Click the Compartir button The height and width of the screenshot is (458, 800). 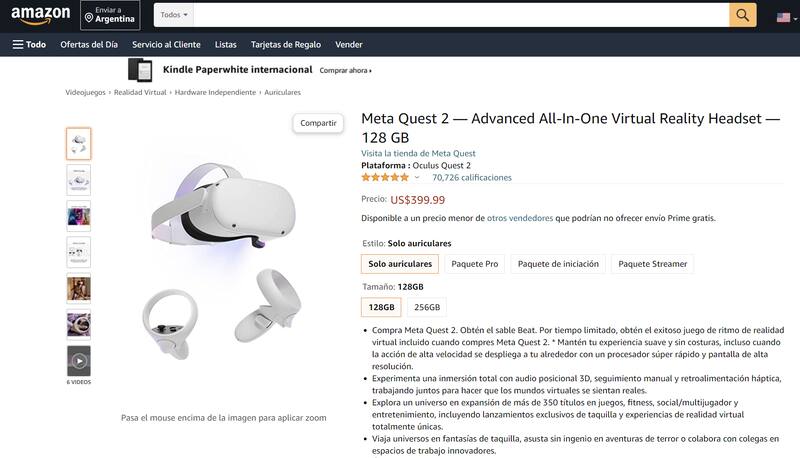(x=318, y=123)
